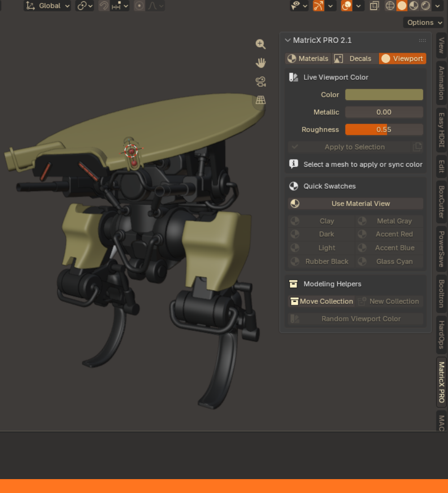Screen dimensions: 448x493
Task: Click Random Viewport Color button
Action: pos(356,319)
